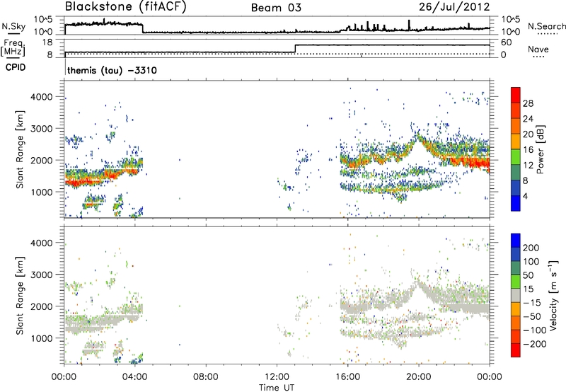The width and height of the screenshot is (566, 392).
Task: Click the "Freq. [MHz]" axis label
Action: (13, 47)
